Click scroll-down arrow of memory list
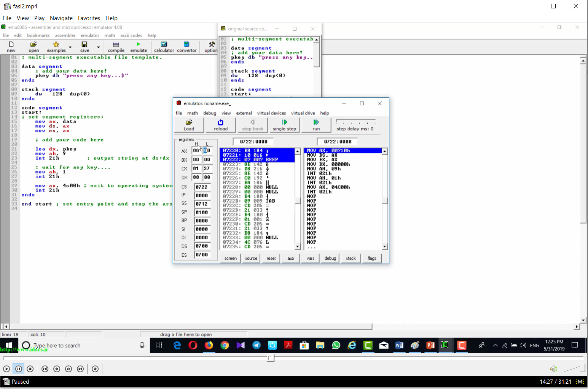Viewport: 588px width, 389px height. 298,247
